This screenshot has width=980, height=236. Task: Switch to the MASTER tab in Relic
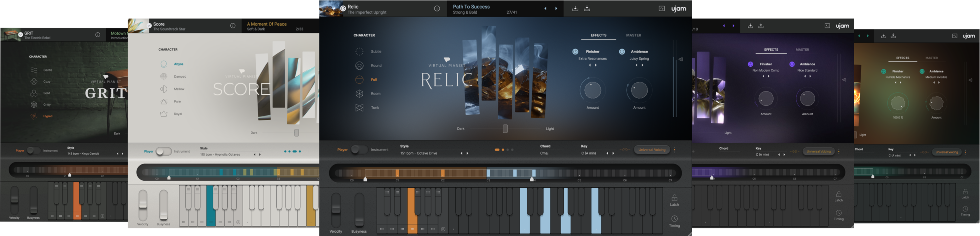point(633,35)
